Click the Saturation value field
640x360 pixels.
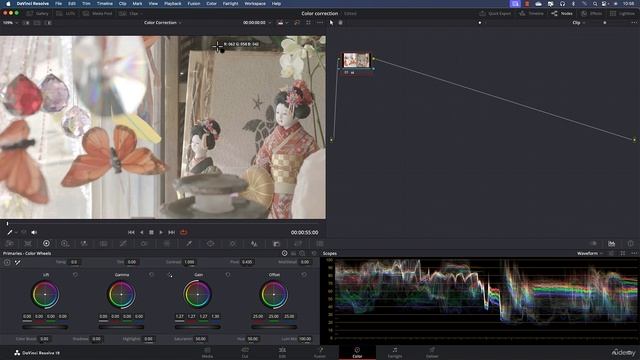coord(200,339)
